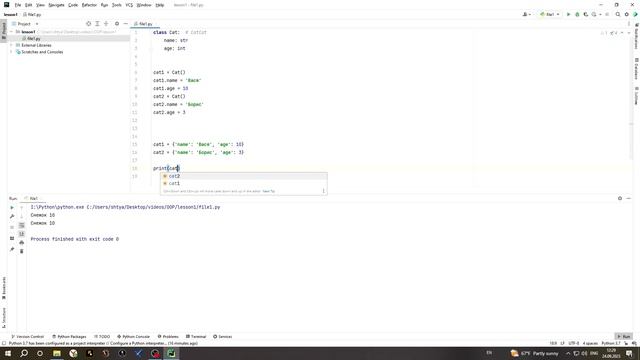
Task: Open the Services tool window
Action: tap(222, 337)
